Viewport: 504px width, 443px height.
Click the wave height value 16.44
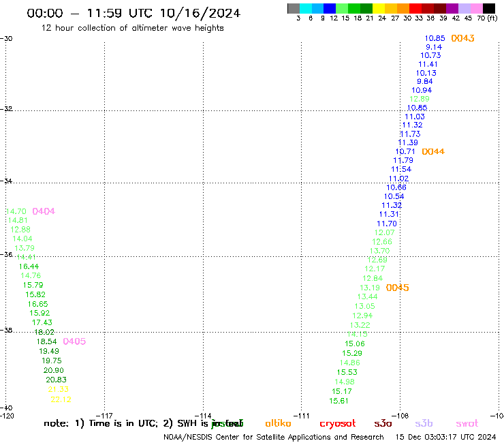pyautogui.click(x=29, y=266)
